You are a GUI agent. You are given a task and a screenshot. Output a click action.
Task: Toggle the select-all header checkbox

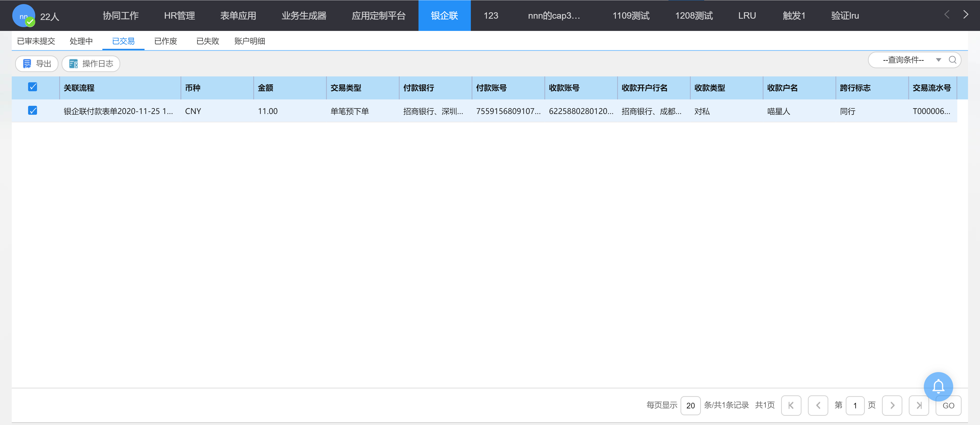(33, 87)
